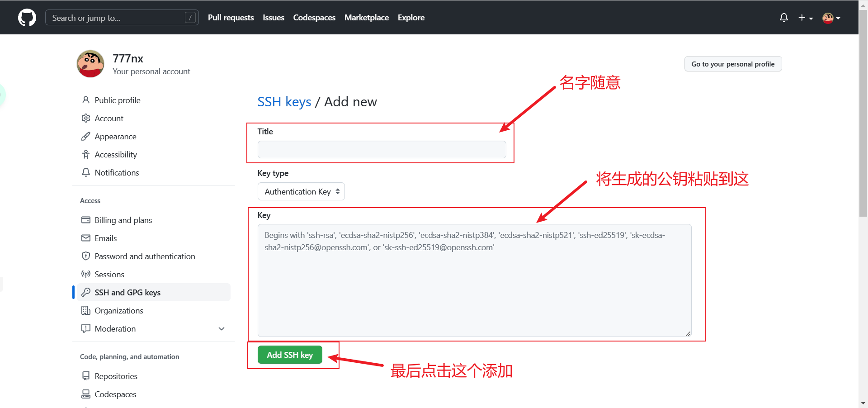Open Sessions settings page

point(109,274)
